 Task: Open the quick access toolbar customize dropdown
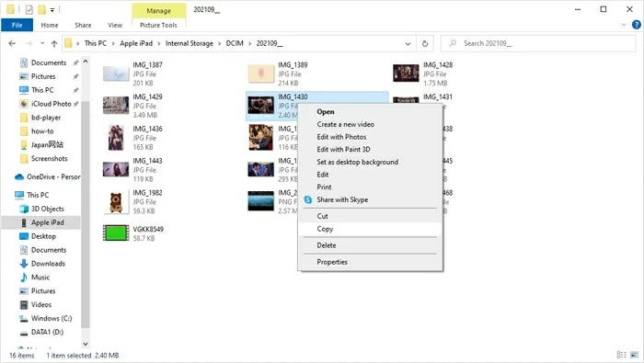52,9
